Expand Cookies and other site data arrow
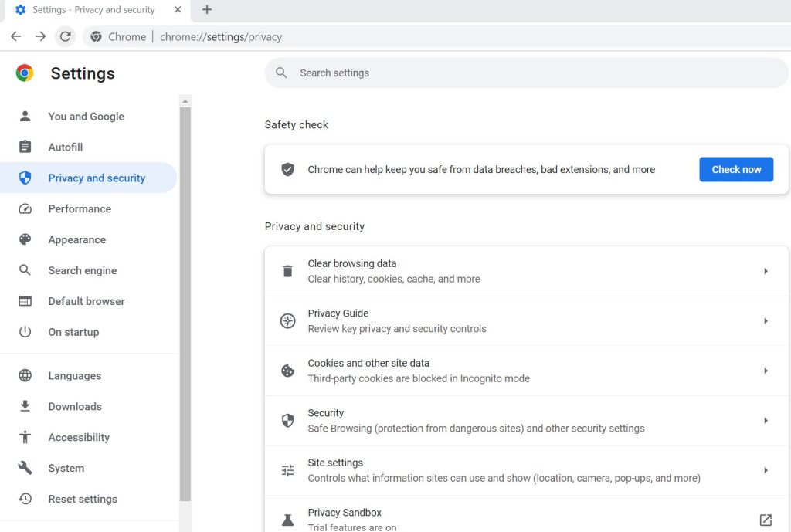This screenshot has width=791, height=532. [x=766, y=371]
